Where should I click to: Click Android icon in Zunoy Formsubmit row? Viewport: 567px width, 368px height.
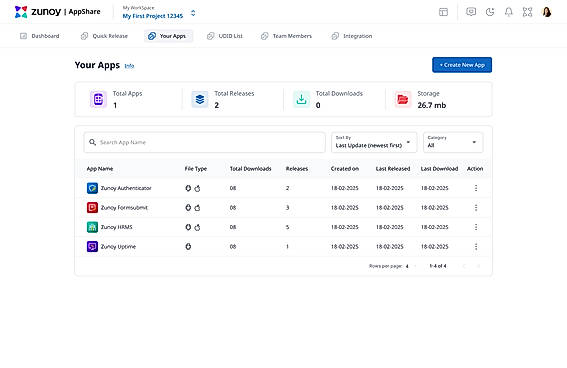point(188,207)
